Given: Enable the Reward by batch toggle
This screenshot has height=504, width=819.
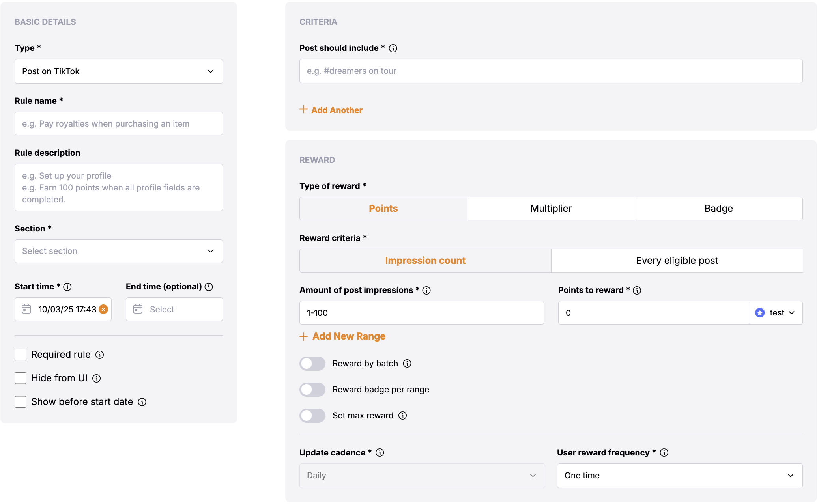Looking at the screenshot, I should [x=312, y=364].
